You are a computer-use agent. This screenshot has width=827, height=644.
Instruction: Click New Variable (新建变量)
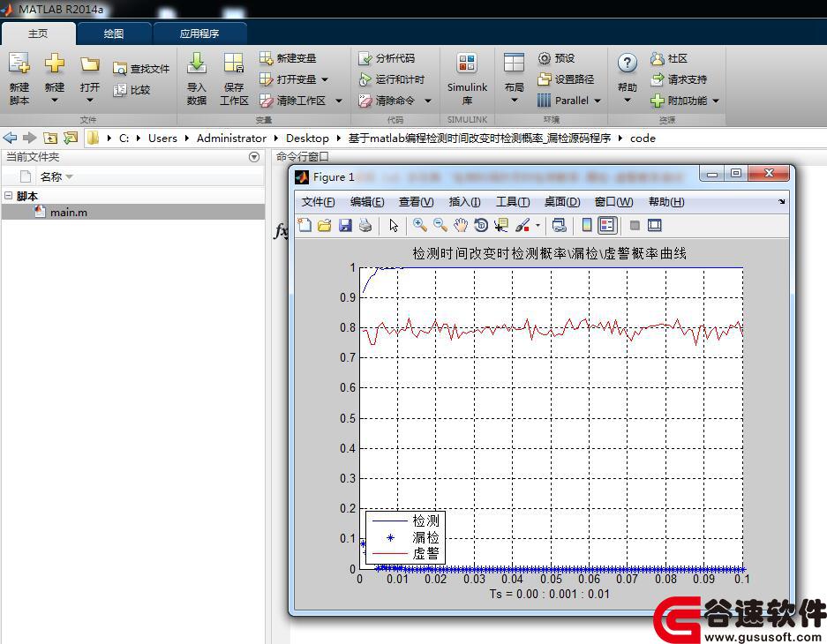[x=288, y=58]
